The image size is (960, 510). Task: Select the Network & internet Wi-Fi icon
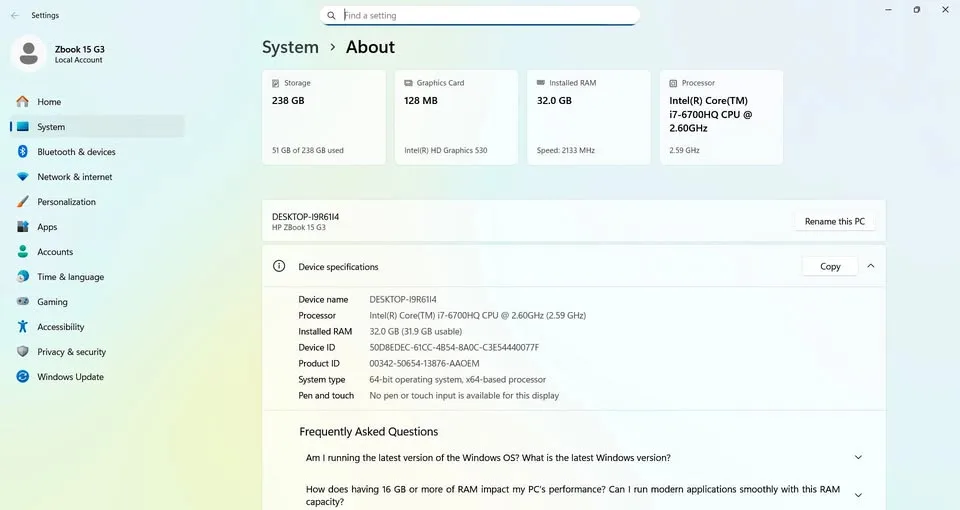click(x=22, y=177)
